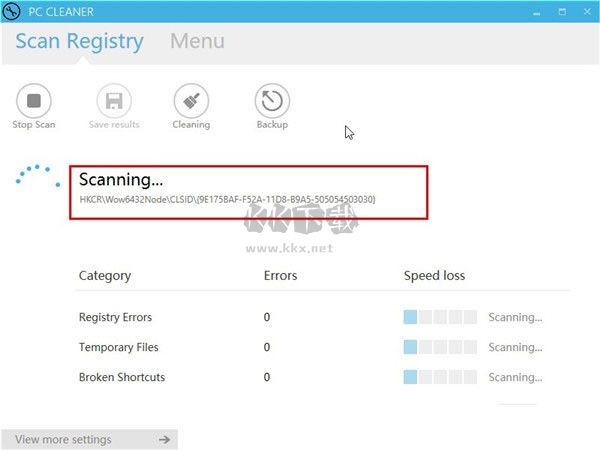Click the Scanning... status for Broken Shortcuts
Image resolution: width=600 pixels, height=450 pixels.
click(x=515, y=378)
